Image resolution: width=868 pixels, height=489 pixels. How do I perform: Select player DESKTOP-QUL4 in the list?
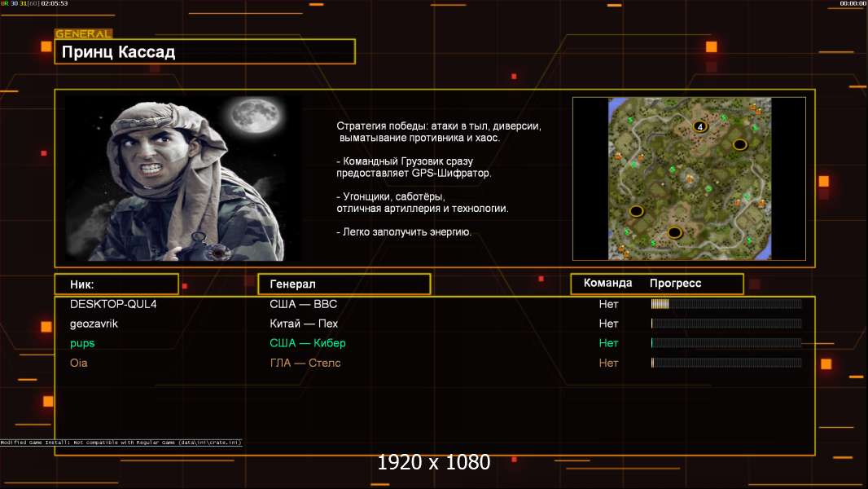(x=112, y=304)
